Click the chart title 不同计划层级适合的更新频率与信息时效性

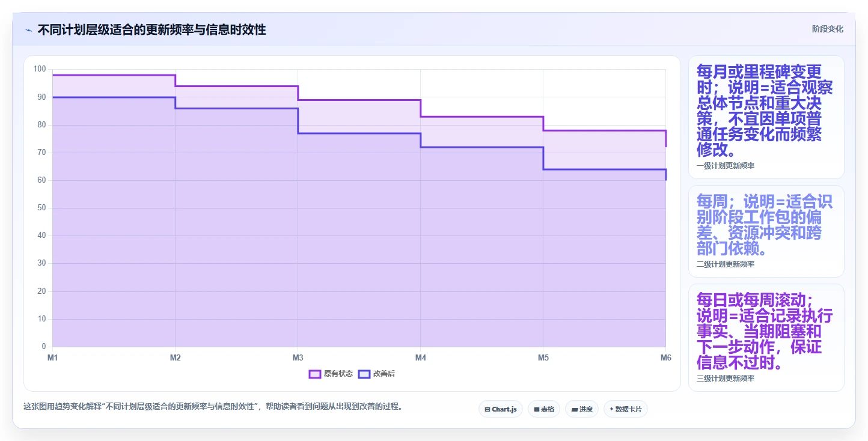tap(152, 30)
